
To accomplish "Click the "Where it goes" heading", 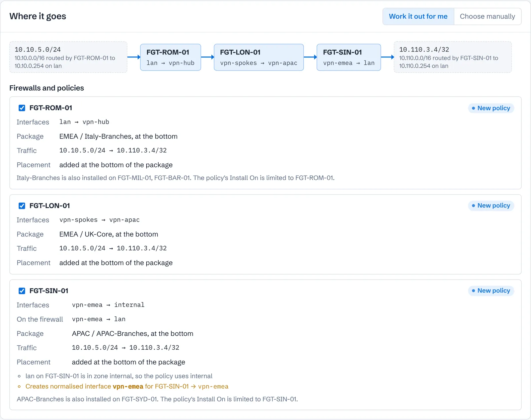I will 38,16.
